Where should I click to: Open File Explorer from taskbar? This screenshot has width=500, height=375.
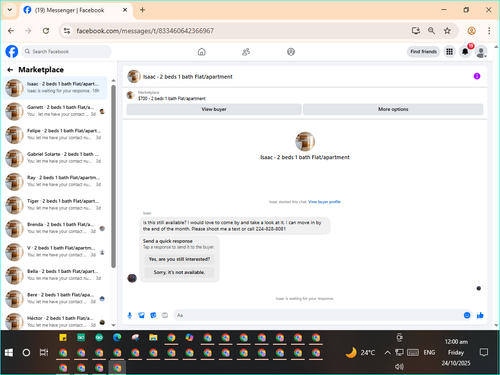pos(153,338)
